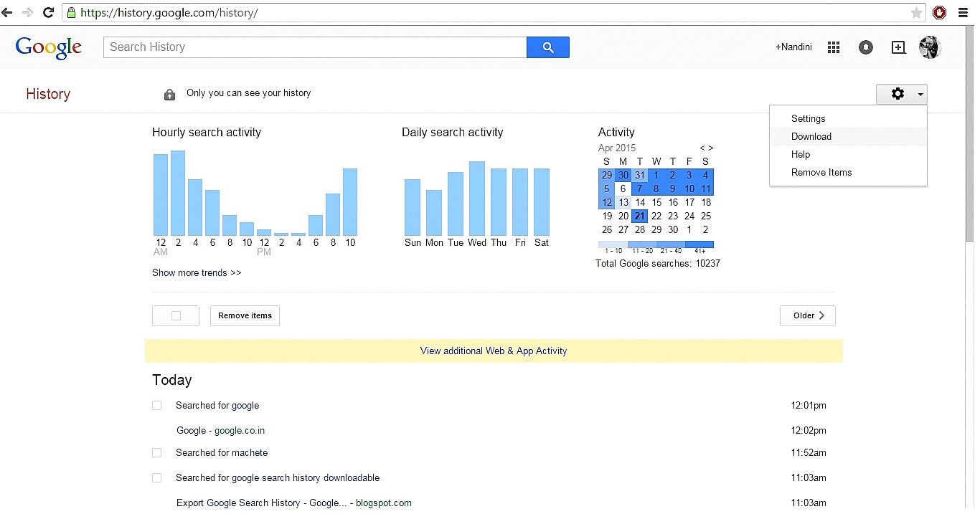The image size is (980, 519).
Task: Open google search history downloadable link
Action: click(305, 477)
